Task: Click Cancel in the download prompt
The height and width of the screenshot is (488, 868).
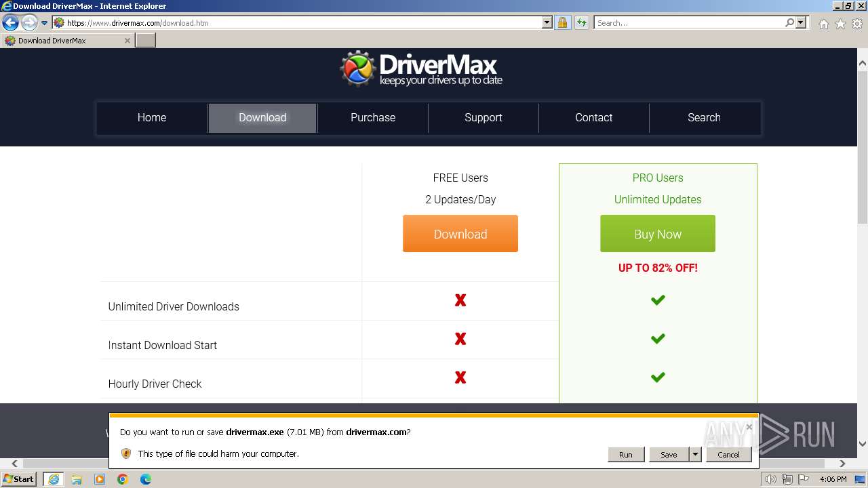Action: 728,454
